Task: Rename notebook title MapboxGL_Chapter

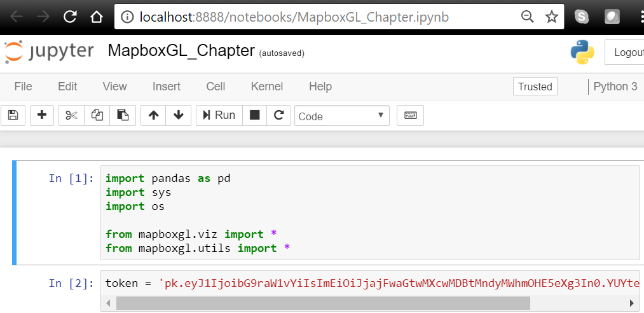Action: tap(181, 51)
